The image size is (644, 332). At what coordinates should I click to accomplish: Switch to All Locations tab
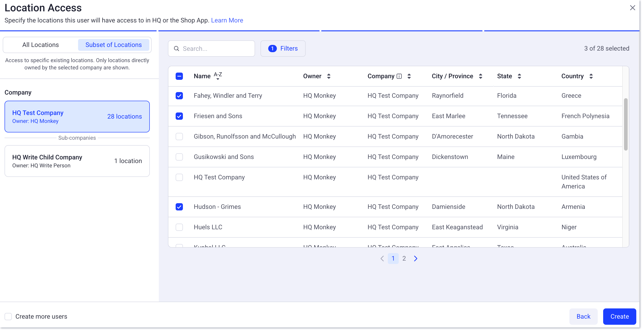(x=40, y=45)
